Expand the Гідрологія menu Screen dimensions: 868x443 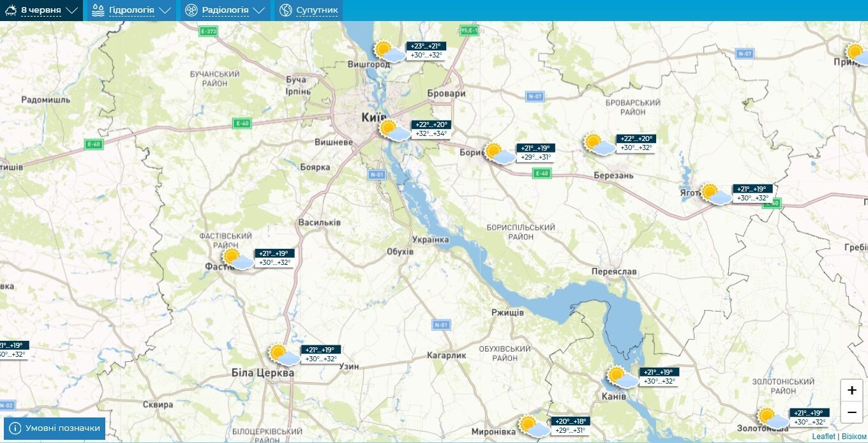click(x=131, y=10)
